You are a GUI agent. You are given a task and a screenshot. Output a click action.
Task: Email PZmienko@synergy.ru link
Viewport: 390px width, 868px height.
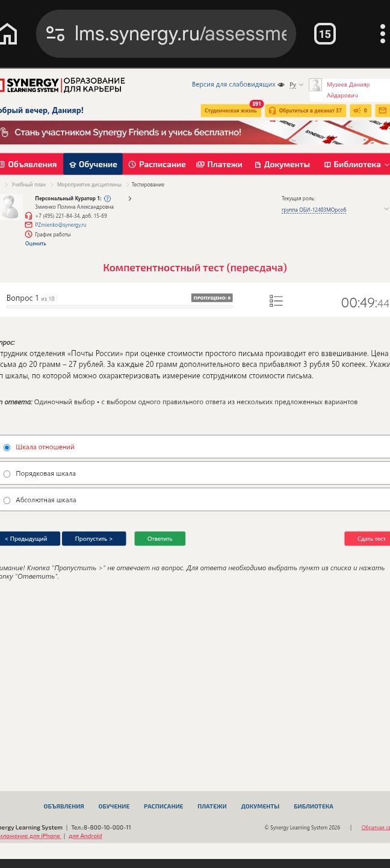pyautogui.click(x=60, y=225)
